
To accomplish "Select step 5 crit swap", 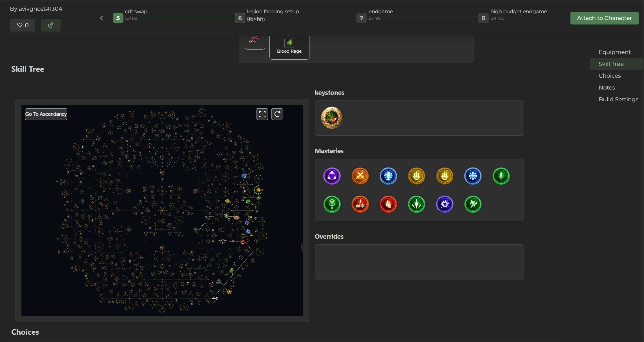I will (x=118, y=18).
